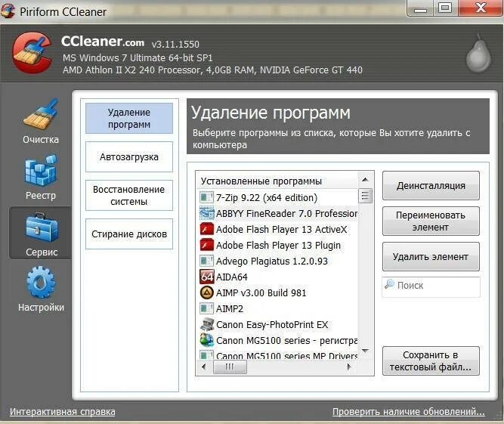The height and width of the screenshot is (424, 504).
Task: Sort by Установленные программы column header
Action: tap(277, 181)
